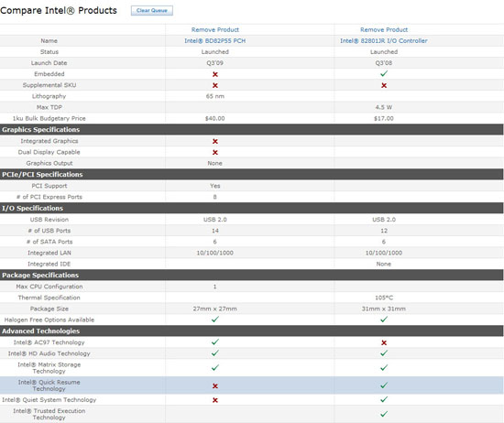This screenshot has height=423, width=504.
Task: Click the red X for 82801JR Supplemental SKU
Action: coord(384,85)
